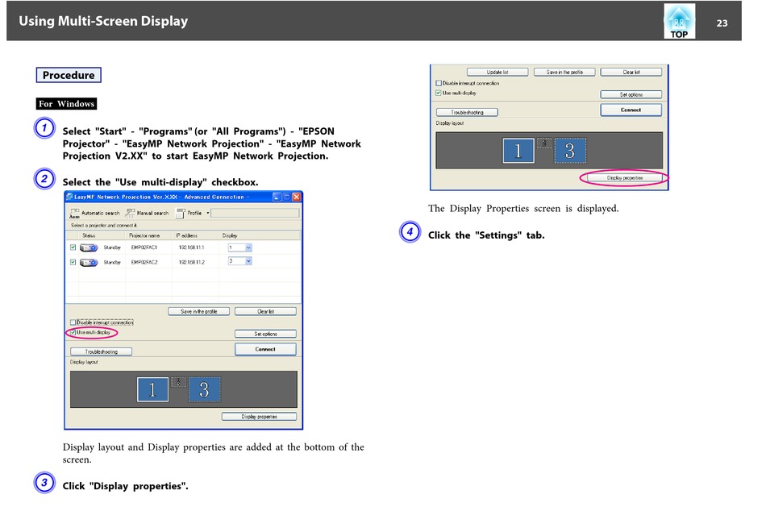Click the projector icon in the EMP02FAC2 row

click(x=89, y=262)
